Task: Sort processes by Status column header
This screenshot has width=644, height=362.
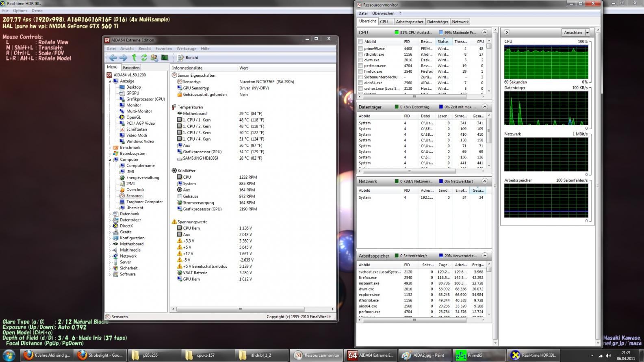Action: (x=443, y=41)
